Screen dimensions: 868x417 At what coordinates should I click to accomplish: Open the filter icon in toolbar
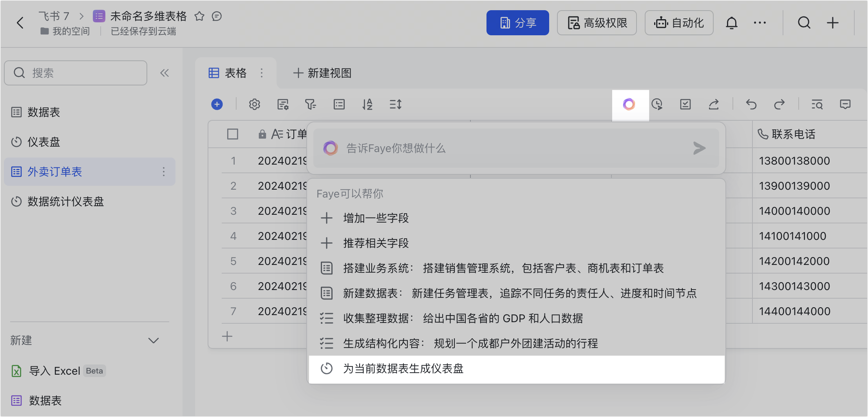click(x=311, y=104)
